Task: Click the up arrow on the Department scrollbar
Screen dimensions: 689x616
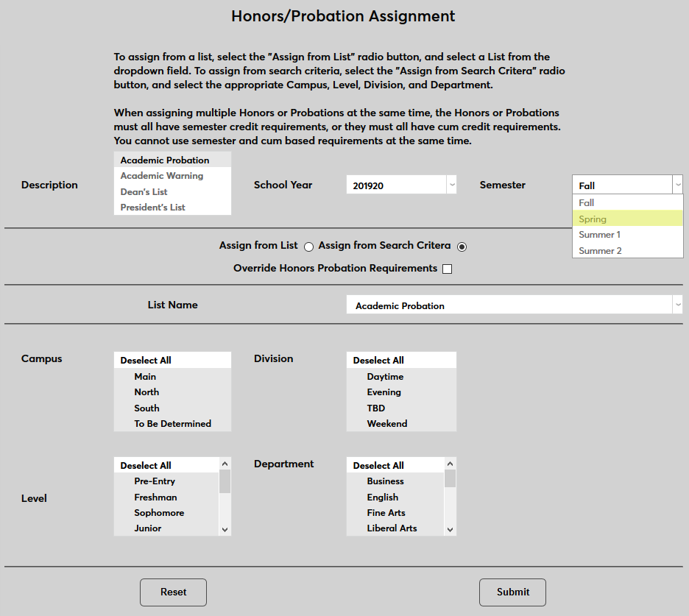Action: [x=450, y=464]
